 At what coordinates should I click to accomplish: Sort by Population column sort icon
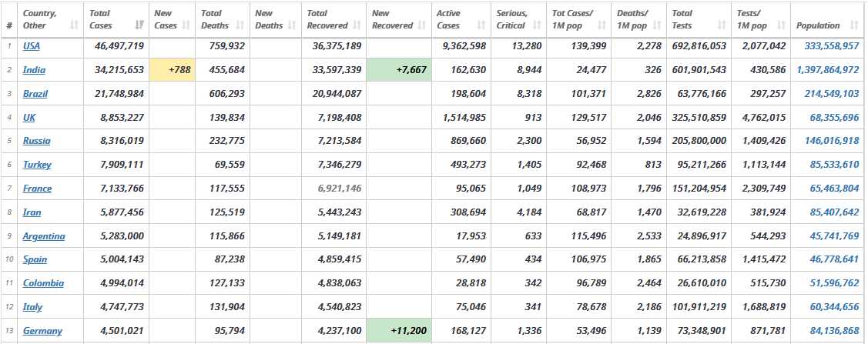point(853,25)
